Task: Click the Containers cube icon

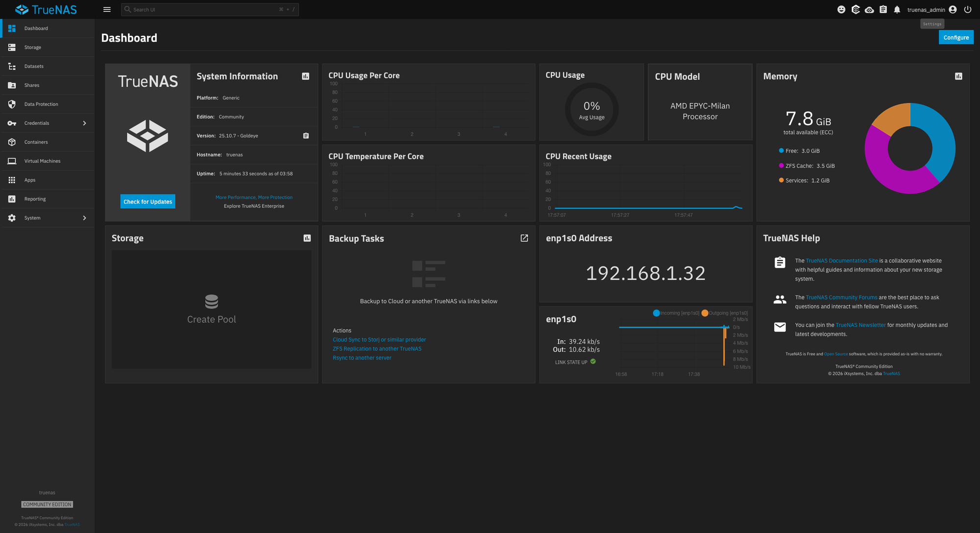Action: [x=12, y=142]
